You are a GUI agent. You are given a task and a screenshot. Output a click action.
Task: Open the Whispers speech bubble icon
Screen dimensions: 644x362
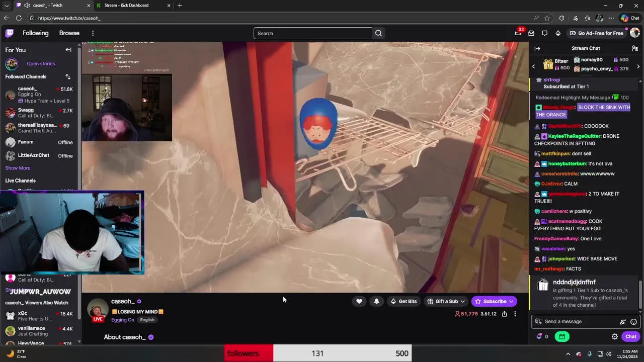[544, 33]
